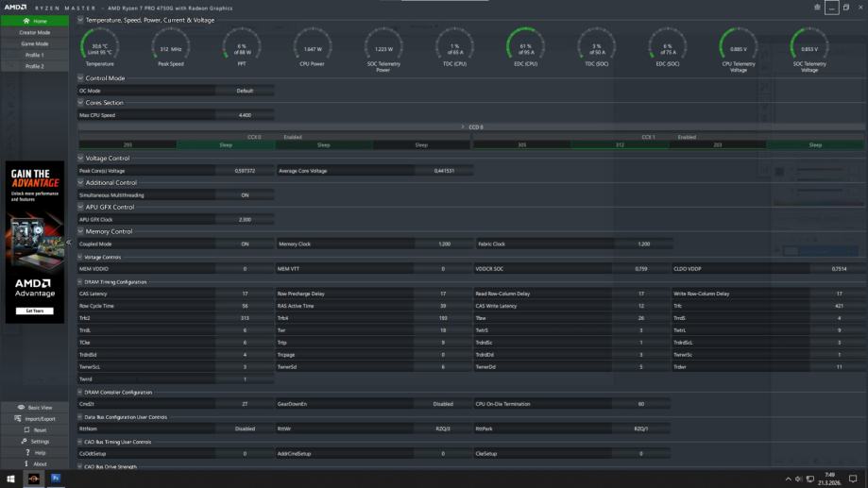Click the Basic View eye icon
This screenshot has height=488, width=868.
point(22,408)
